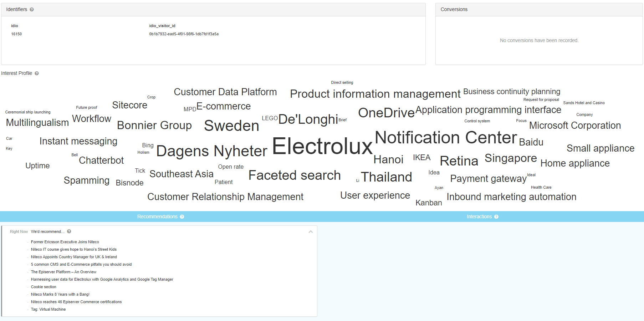
Task: Select the Kanban interest word
Action: [429, 203]
